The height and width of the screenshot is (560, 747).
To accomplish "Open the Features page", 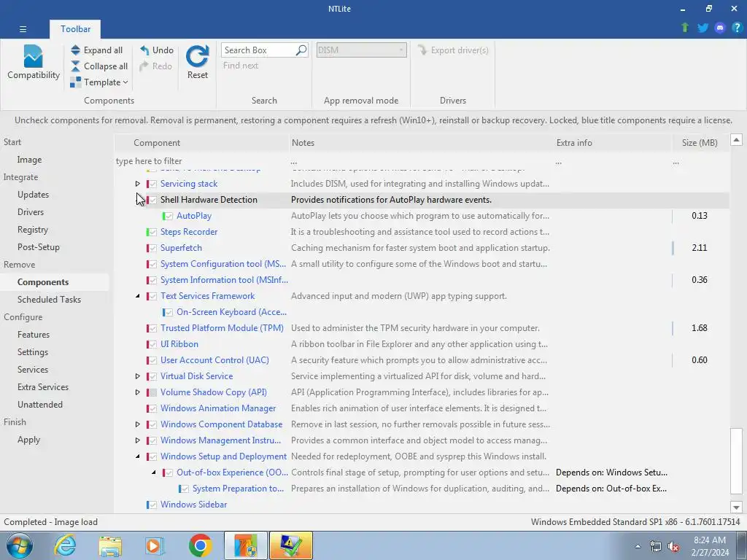I will pos(34,335).
